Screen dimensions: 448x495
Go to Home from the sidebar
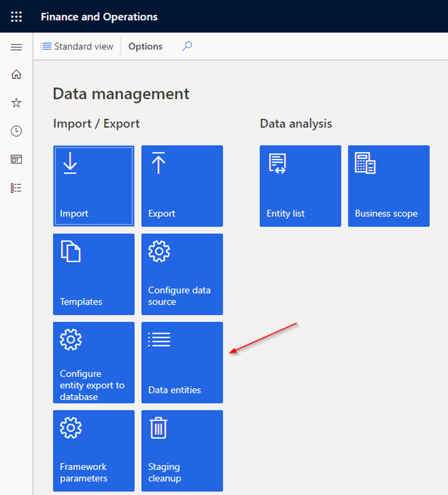pyautogui.click(x=17, y=74)
